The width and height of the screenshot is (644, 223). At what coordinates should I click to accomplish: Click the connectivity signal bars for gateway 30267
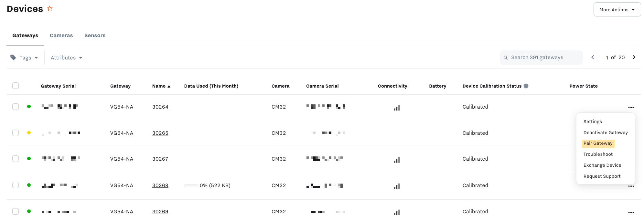[x=397, y=160]
